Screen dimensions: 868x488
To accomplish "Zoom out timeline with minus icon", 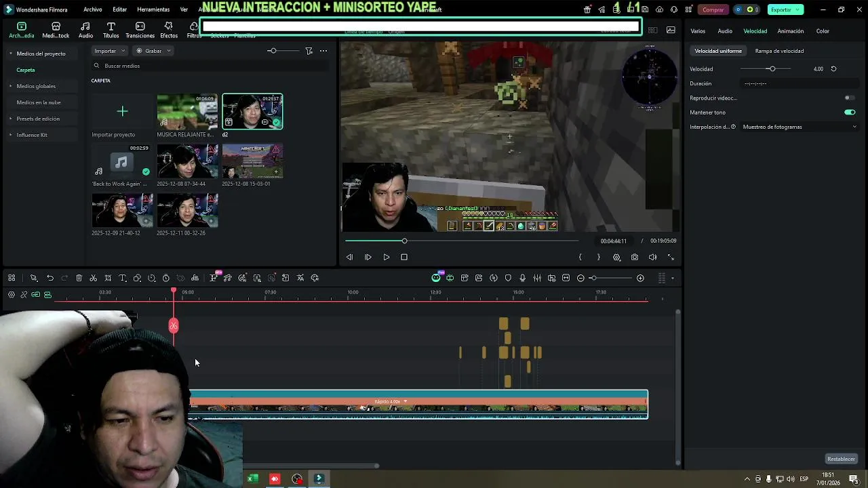I will pos(580,278).
